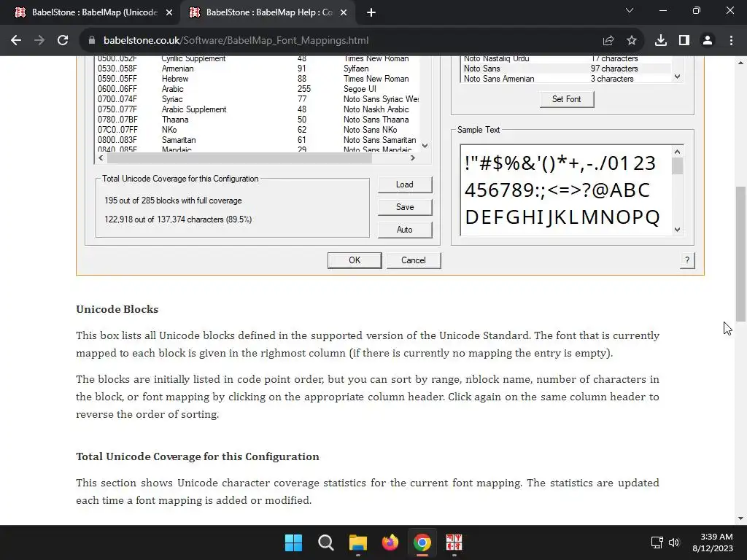747x560 pixels.
Task: Click page scrollbar down arrow
Action: point(740,518)
